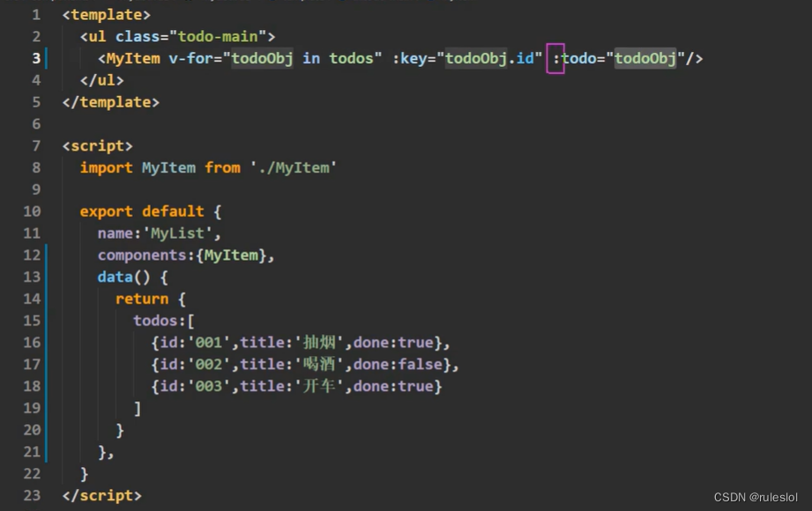Viewport: 812px width, 511px height.
Task: Click the todoObj.id key binding
Action: click(x=488, y=57)
